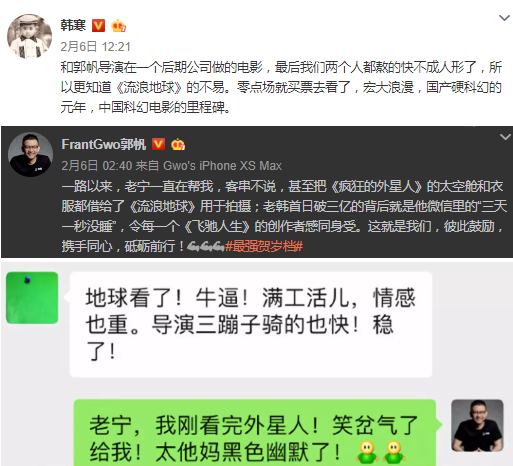Click the Gwo's iPhone XS Max source link
The width and height of the screenshot is (513, 466).
pyautogui.click(x=222, y=166)
